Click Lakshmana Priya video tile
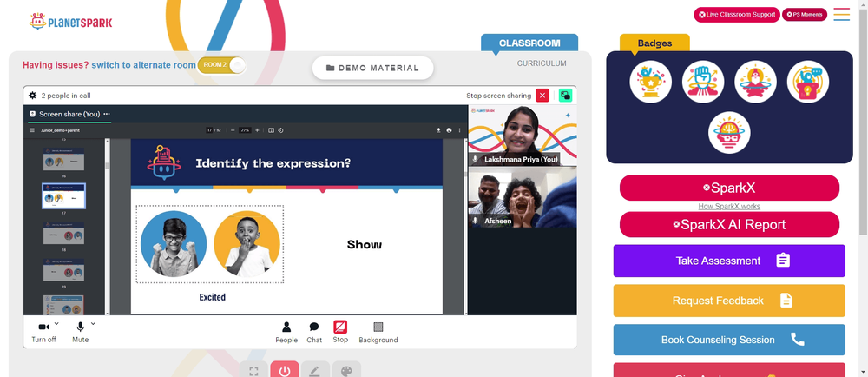This screenshot has height=377, width=868. pyautogui.click(x=523, y=136)
